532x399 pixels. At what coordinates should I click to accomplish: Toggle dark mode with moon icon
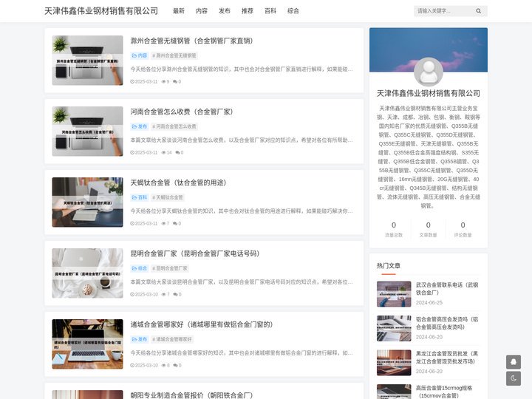pos(514,378)
